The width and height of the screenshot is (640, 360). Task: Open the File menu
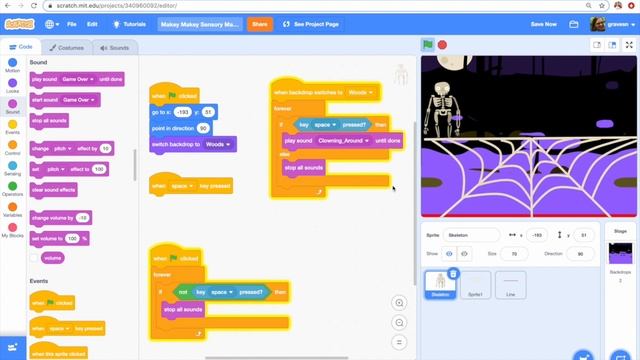72,24
